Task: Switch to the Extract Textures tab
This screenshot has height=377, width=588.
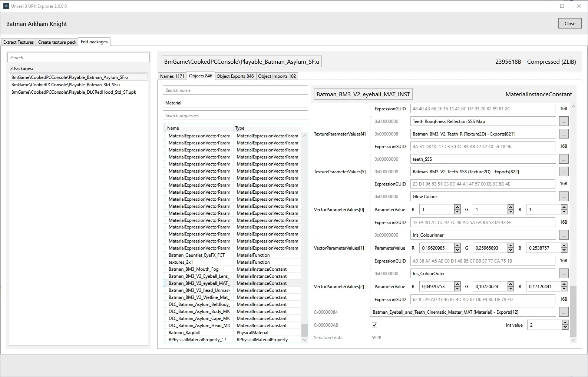Action: tap(19, 42)
